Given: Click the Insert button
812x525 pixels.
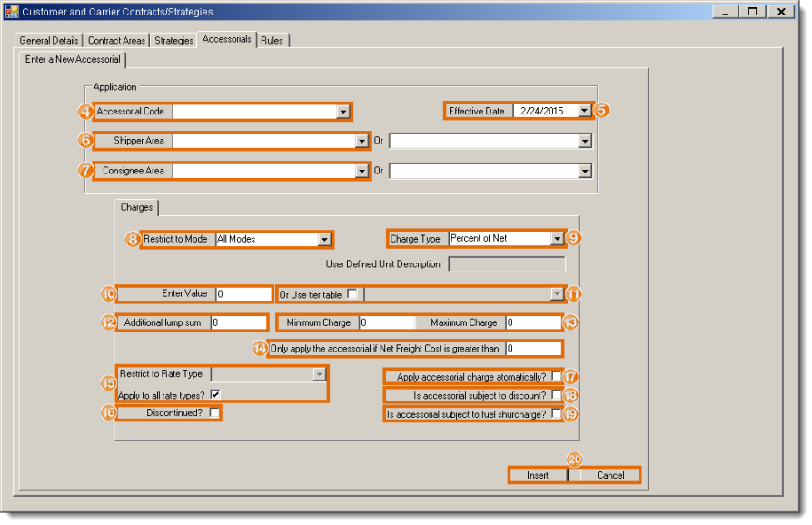Looking at the screenshot, I should click(x=538, y=475).
